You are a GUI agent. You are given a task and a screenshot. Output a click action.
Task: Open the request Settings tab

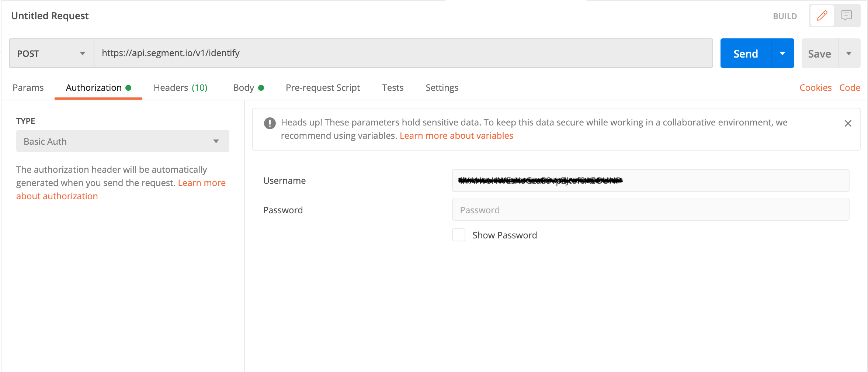pos(442,88)
